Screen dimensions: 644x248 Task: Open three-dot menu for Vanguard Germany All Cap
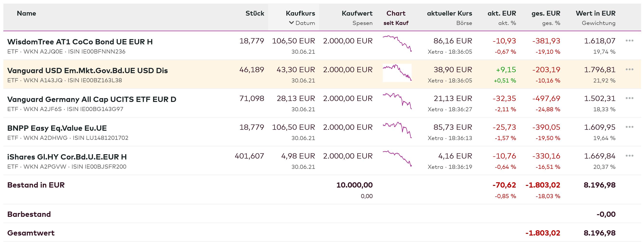pos(629,98)
